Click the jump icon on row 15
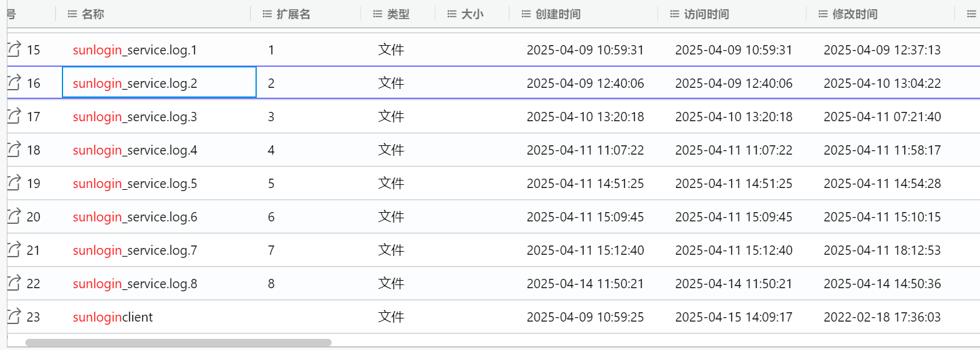Screen dimensions: 980x350 click(14, 49)
